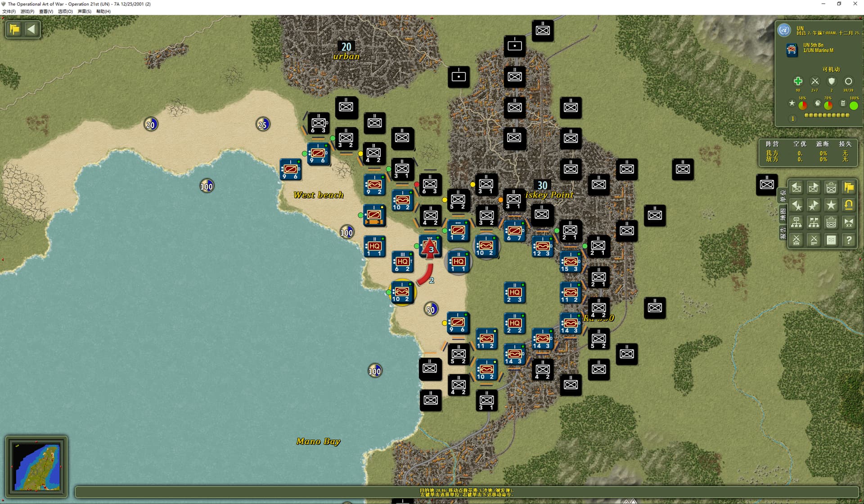The height and width of the screenshot is (504, 864).
Task: Click the light-colored card button beside help
Action: point(831,240)
